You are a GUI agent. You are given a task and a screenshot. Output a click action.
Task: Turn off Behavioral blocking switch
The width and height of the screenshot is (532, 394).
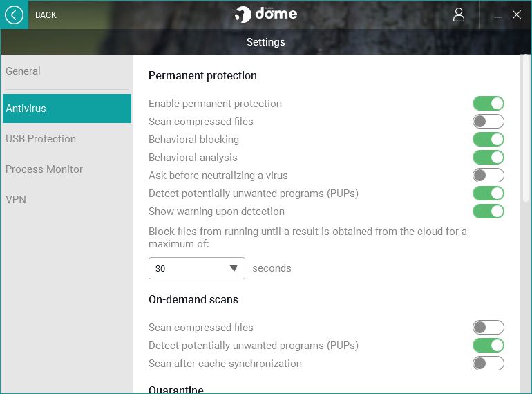(488, 140)
